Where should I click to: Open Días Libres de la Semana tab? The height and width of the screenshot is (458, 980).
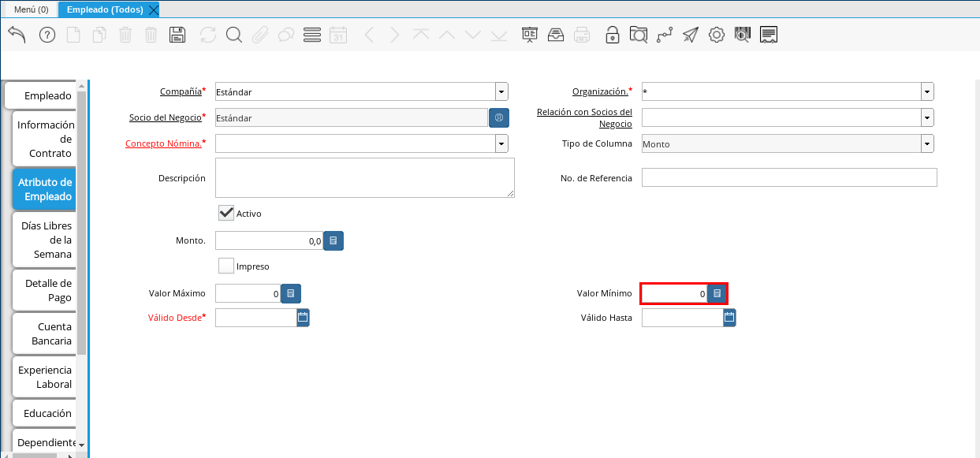click(x=45, y=240)
